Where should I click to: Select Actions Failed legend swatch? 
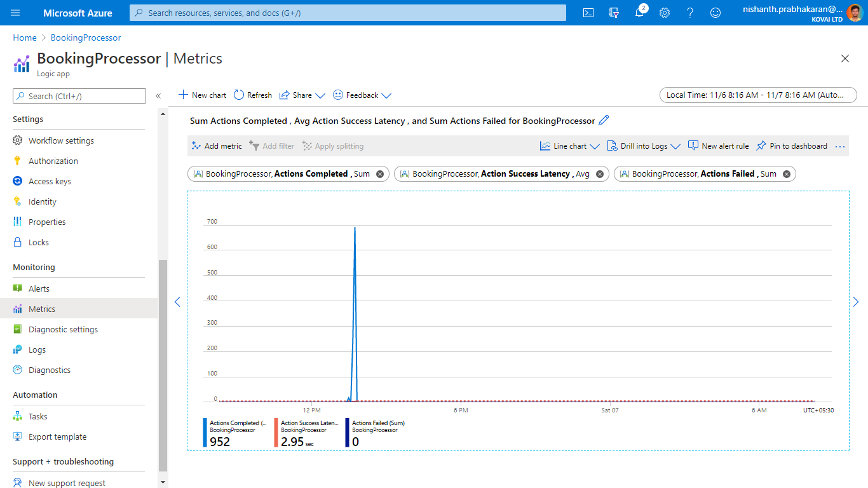coord(348,433)
